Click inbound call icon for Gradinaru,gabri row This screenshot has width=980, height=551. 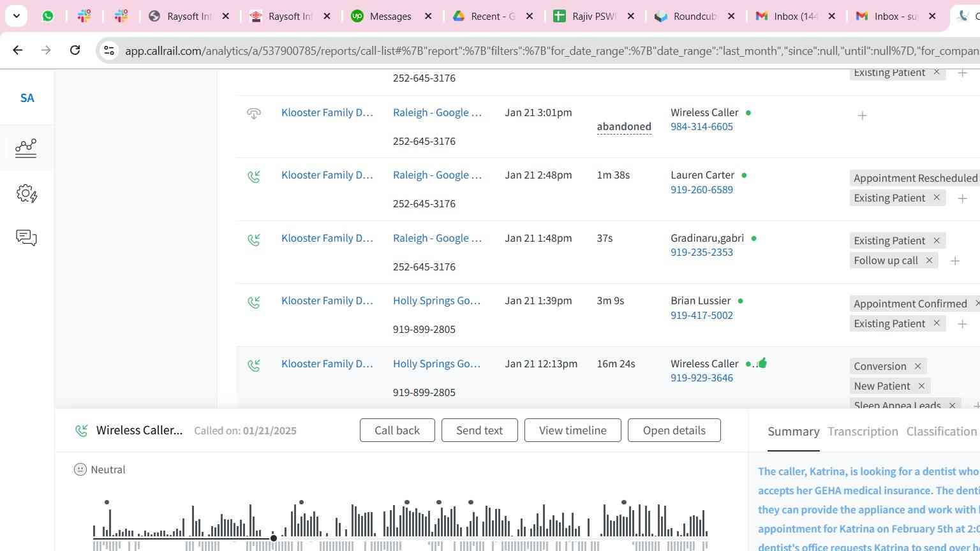pos(254,239)
